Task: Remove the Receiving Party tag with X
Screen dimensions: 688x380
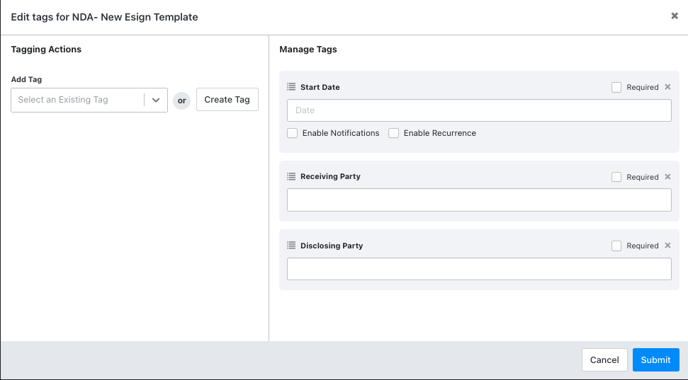Action: point(667,176)
